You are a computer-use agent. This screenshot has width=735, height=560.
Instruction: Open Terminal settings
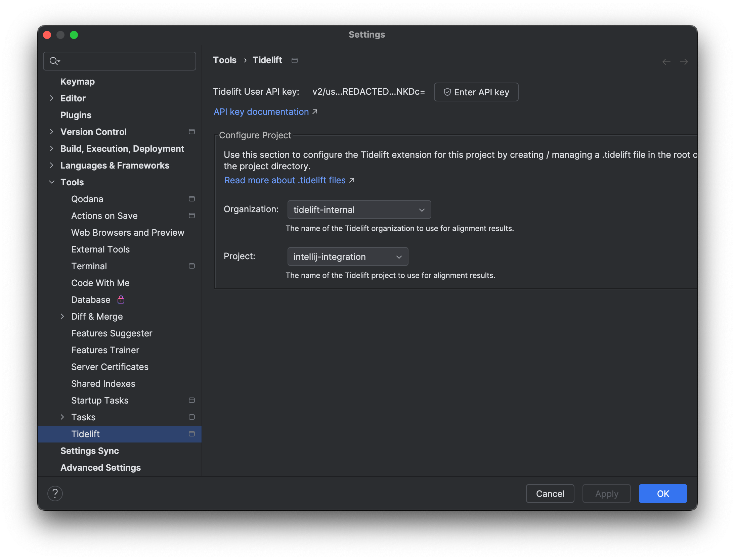[x=89, y=266]
